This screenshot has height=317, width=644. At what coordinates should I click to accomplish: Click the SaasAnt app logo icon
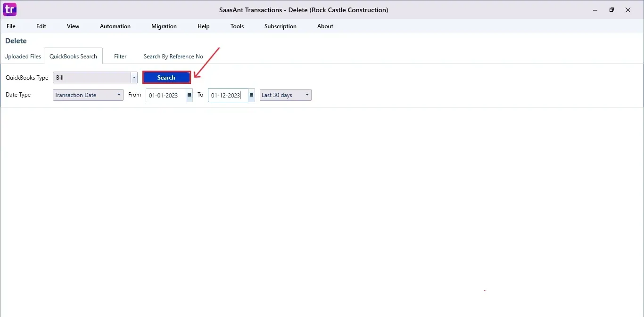10,9
